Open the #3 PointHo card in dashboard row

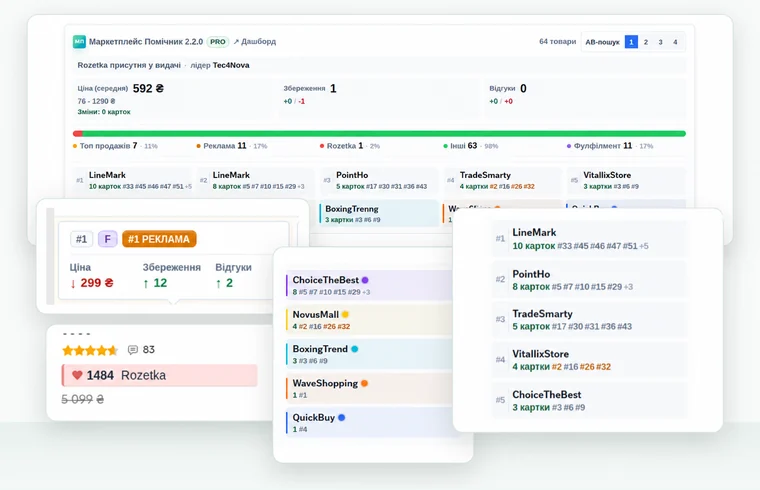pyautogui.click(x=380, y=180)
